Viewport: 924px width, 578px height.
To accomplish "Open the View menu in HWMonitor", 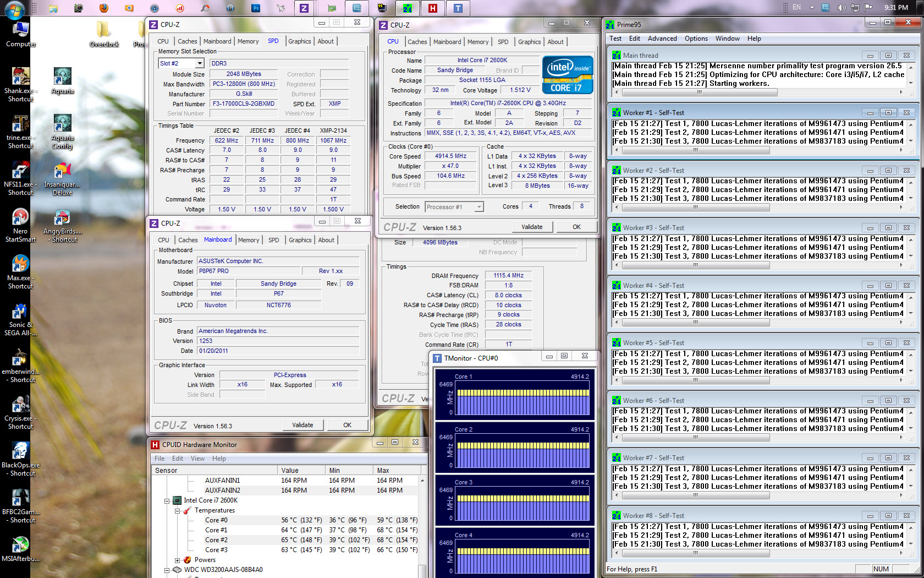I will pyautogui.click(x=197, y=459).
